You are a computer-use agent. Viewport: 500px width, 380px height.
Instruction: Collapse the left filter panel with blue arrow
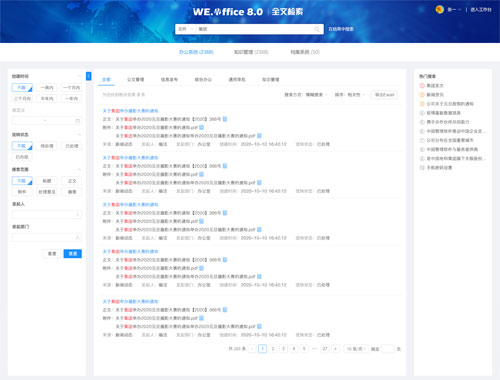click(x=89, y=76)
